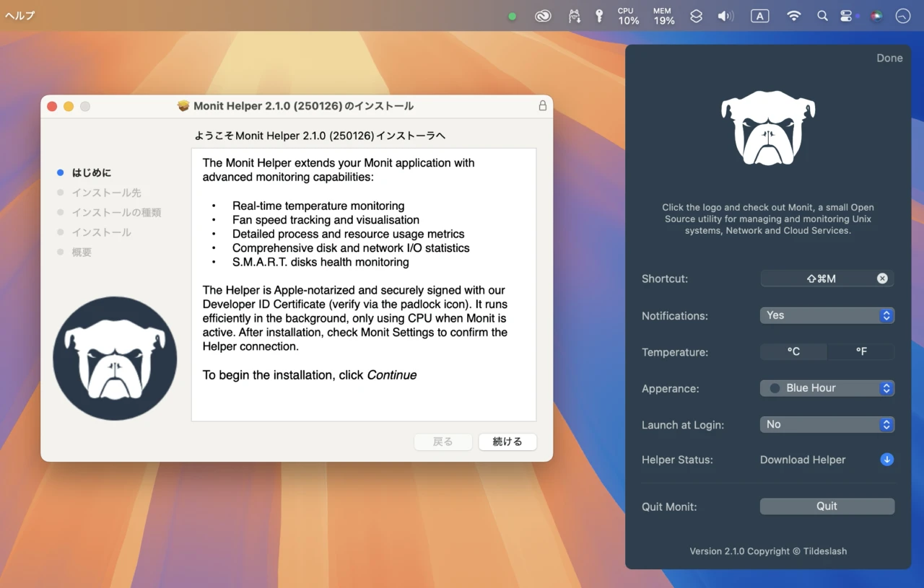Click the blue Download Helper arrow icon
Image resolution: width=924 pixels, height=588 pixels.
887,460
